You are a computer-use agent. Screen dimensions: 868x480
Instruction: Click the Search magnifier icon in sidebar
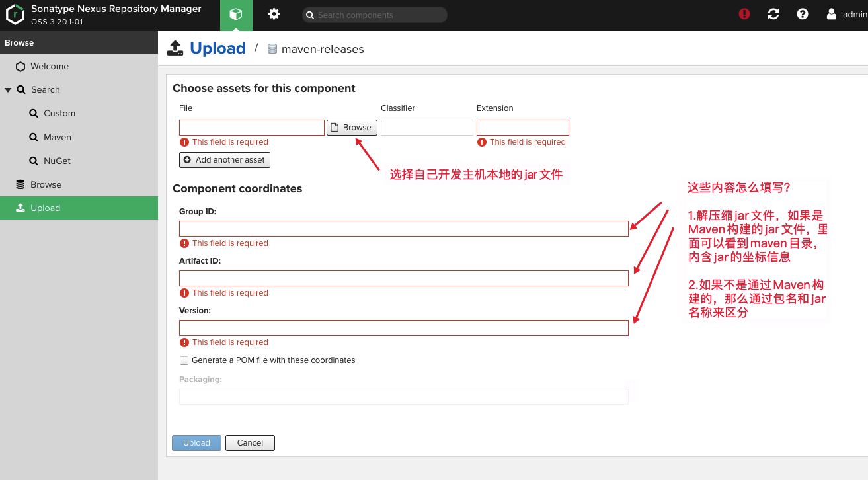tap(20, 90)
